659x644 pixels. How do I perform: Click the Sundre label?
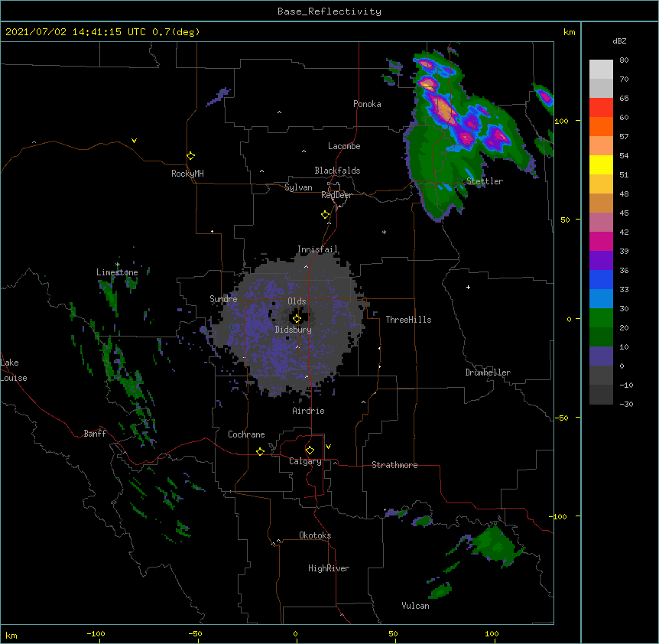tap(223, 299)
